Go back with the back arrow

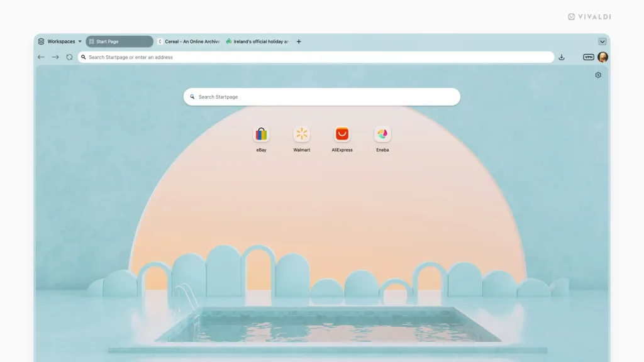41,57
